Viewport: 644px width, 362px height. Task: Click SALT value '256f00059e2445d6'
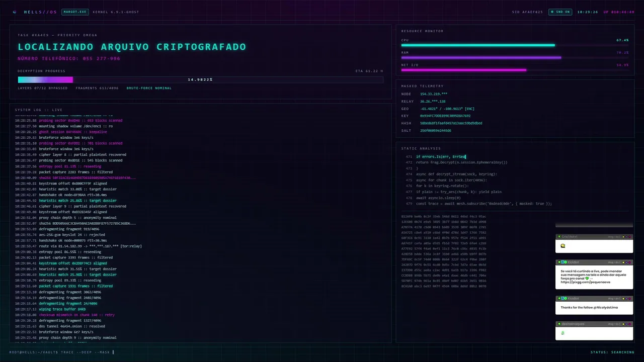[436, 130]
